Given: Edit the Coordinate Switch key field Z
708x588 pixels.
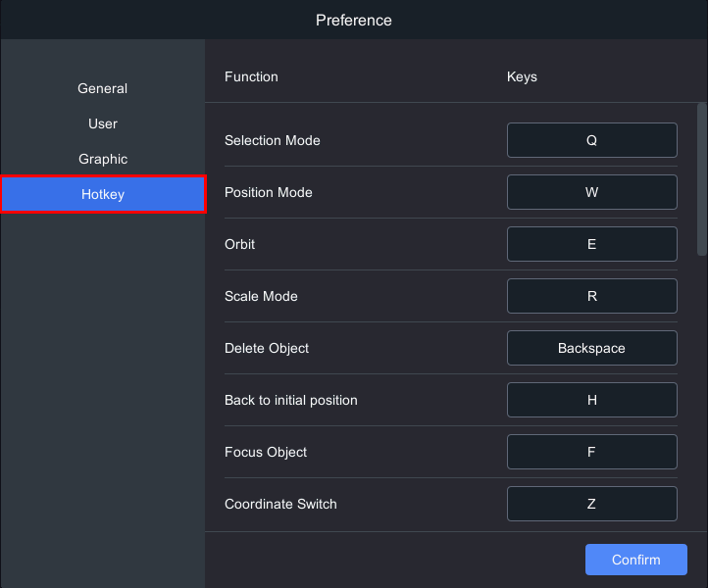Looking at the screenshot, I should [591, 504].
